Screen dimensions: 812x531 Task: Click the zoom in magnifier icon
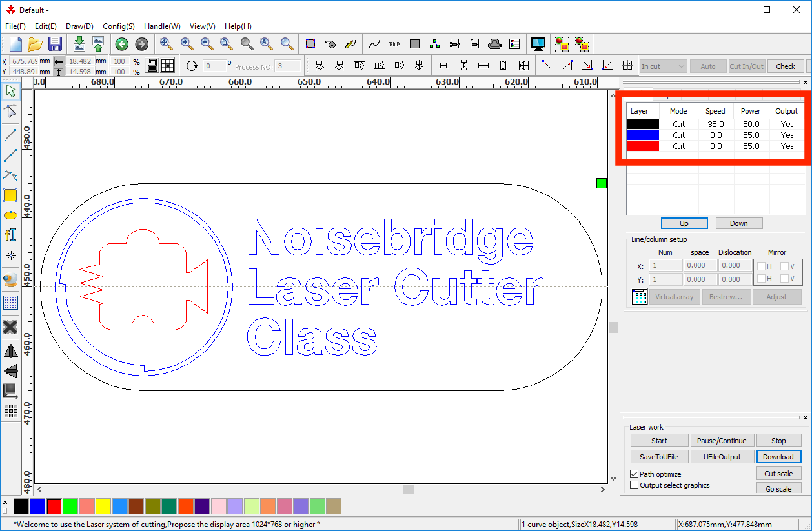187,44
